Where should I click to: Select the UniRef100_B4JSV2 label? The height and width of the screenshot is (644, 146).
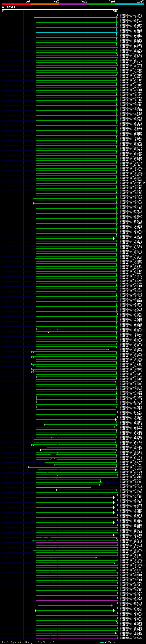(131, 357)
